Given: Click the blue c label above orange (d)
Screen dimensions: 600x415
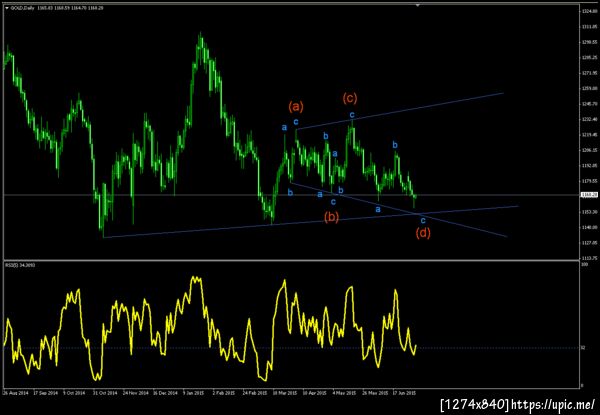Looking at the screenshot, I should click(423, 220).
